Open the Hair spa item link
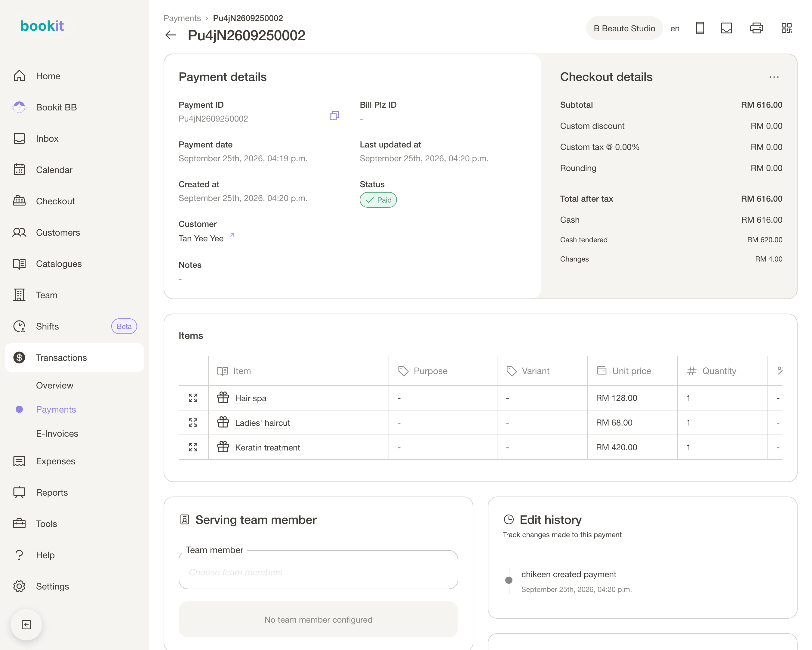Viewport: 812px width, 650px height. tap(251, 398)
